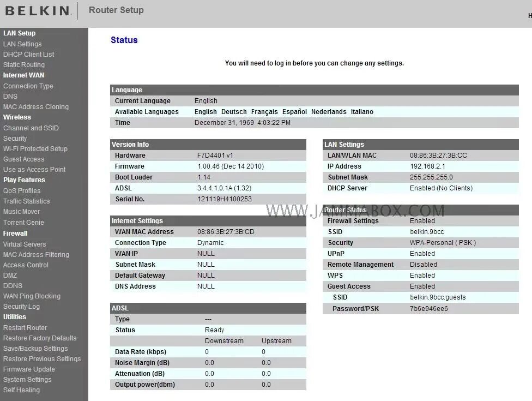Click Password/PSK value 7b6e946ee6

pos(429,309)
